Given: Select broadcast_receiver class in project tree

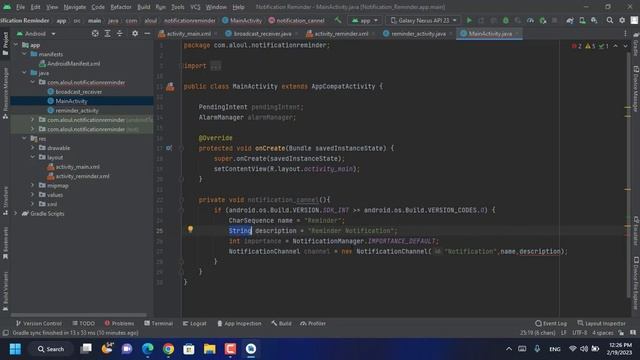Looking at the screenshot, I should tap(78, 92).
